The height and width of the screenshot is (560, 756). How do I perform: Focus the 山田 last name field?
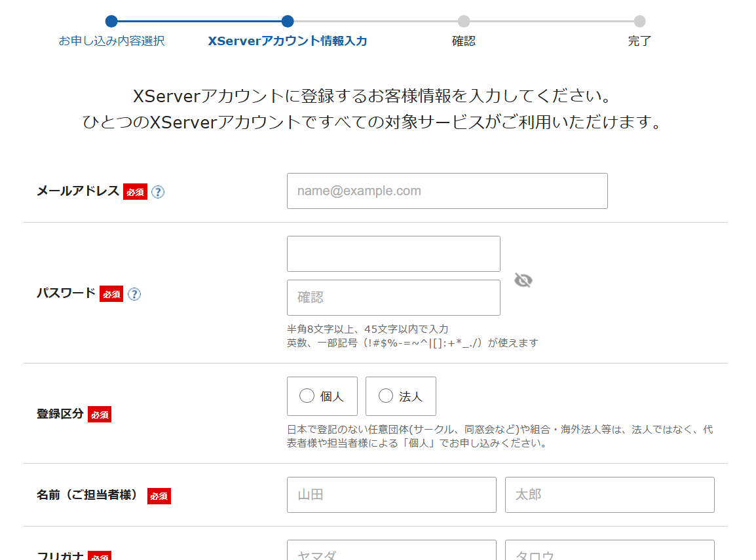pos(392,495)
